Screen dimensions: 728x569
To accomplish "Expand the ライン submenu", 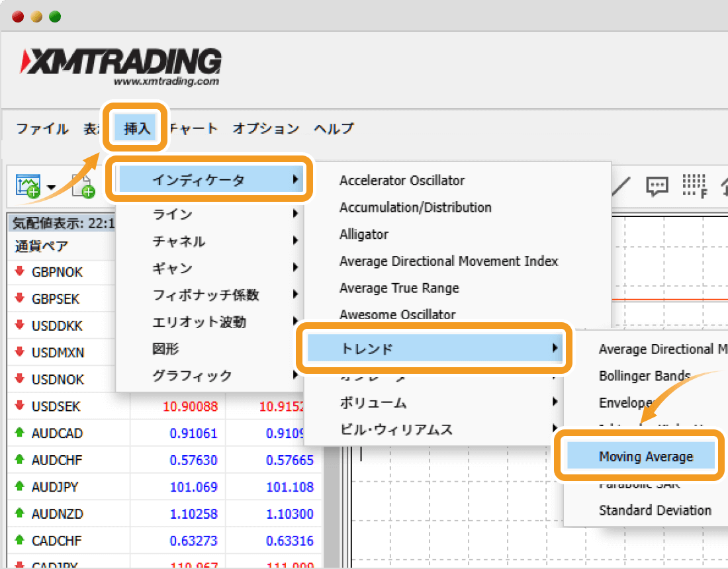I will 210,214.
